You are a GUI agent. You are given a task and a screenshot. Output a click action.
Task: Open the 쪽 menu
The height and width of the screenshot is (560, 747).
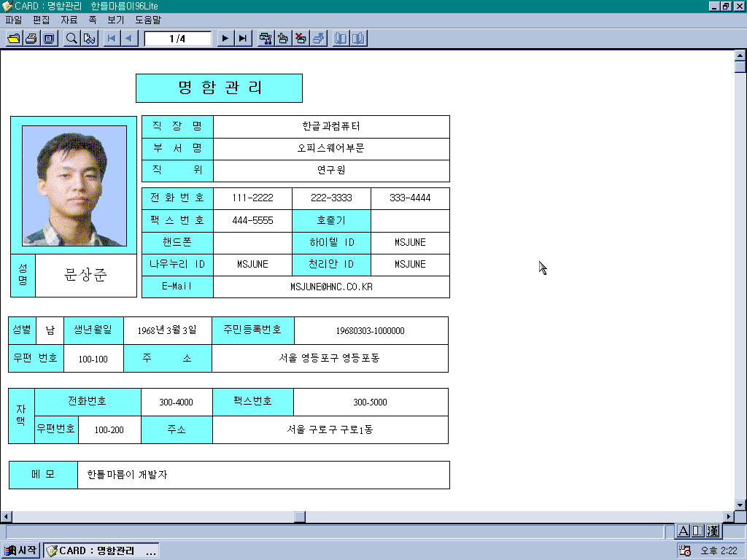tap(93, 20)
